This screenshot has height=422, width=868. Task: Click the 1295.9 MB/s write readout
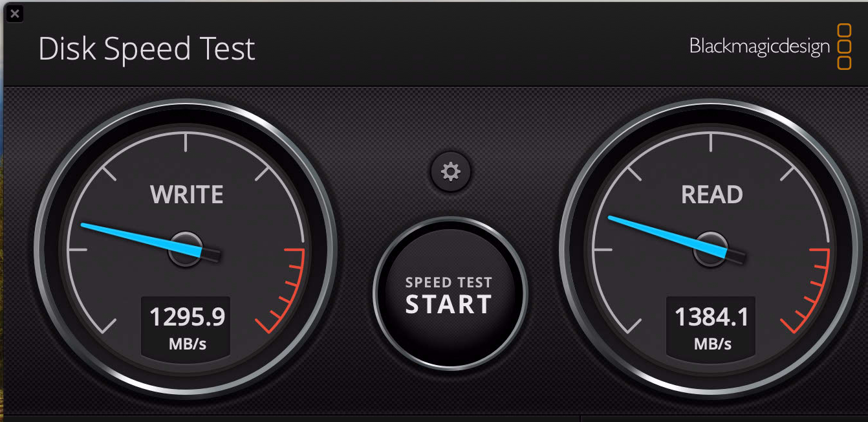[188, 327]
